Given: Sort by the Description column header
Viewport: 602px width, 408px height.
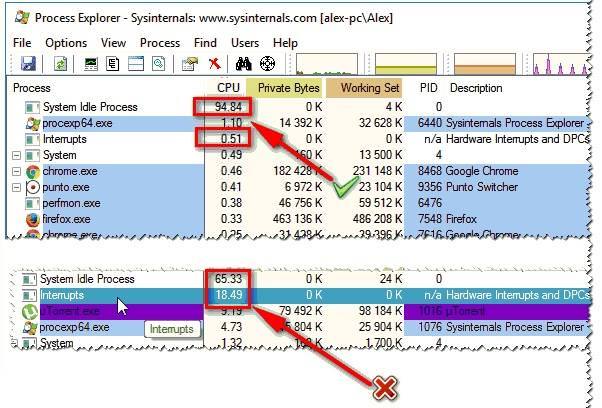Looking at the screenshot, I should (476, 88).
